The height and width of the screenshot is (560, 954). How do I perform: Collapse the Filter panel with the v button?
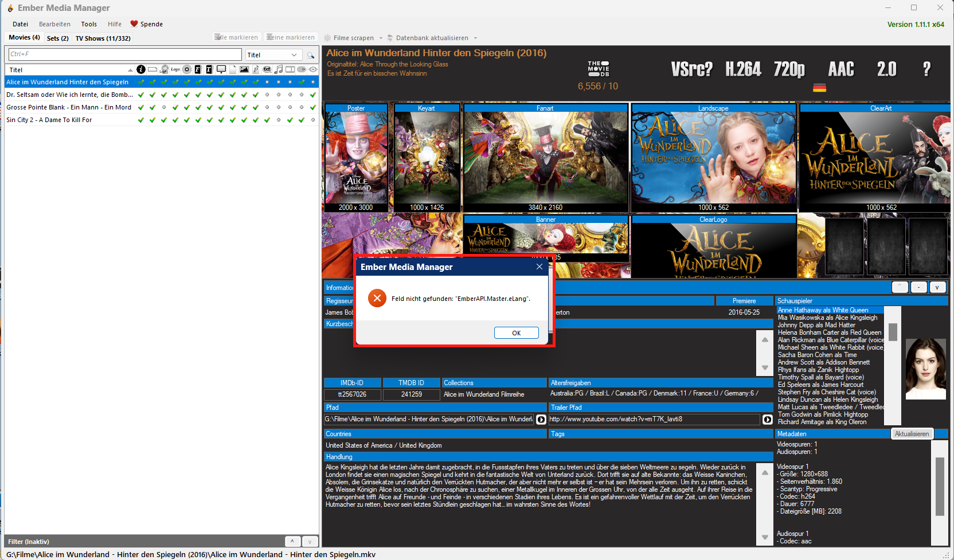tap(310, 541)
